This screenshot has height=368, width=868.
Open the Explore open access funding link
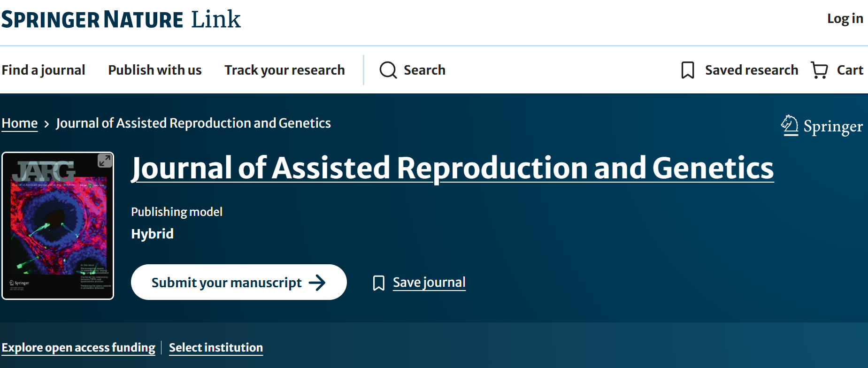pyautogui.click(x=78, y=347)
